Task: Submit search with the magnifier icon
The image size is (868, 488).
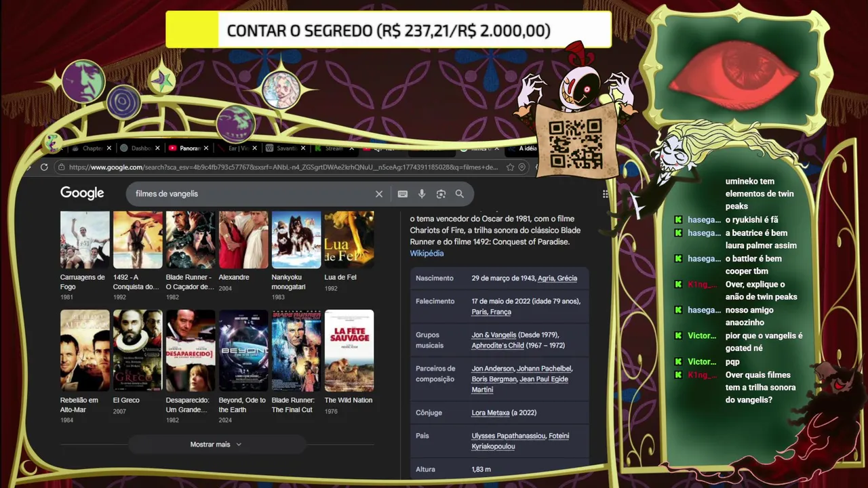Action: 460,194
